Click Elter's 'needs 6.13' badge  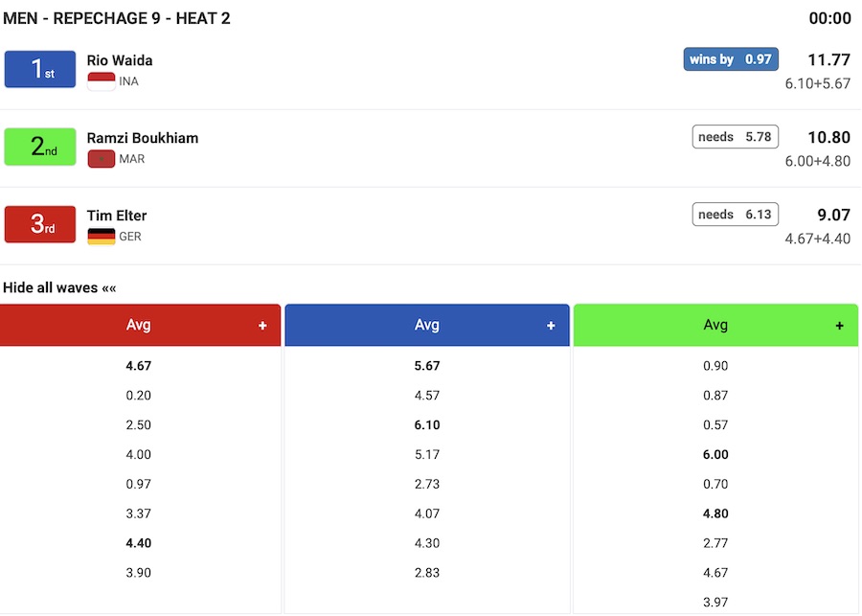735,215
